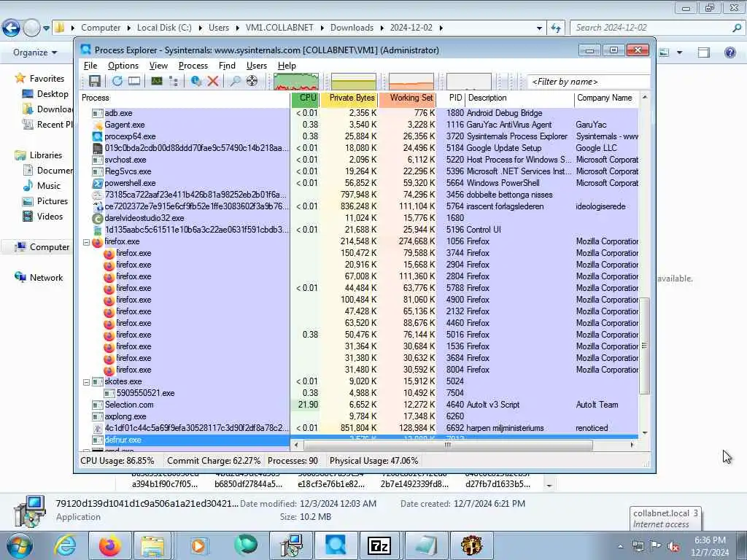Screen dimensions: 747x560
Task: Click the Find Handle or DLL magnifier icon
Action: click(235, 82)
